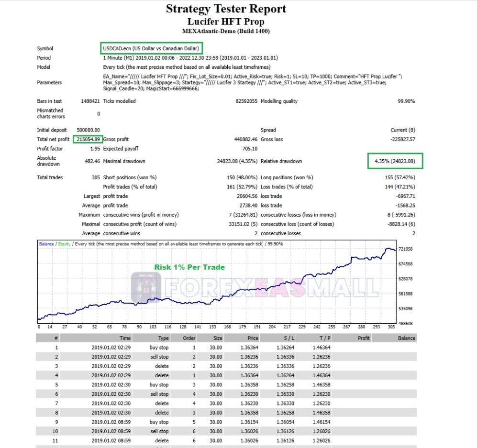Select the Largest profit trade value 20604.56
Image resolution: width=477 pixels, height=448 pixels.
247,197
